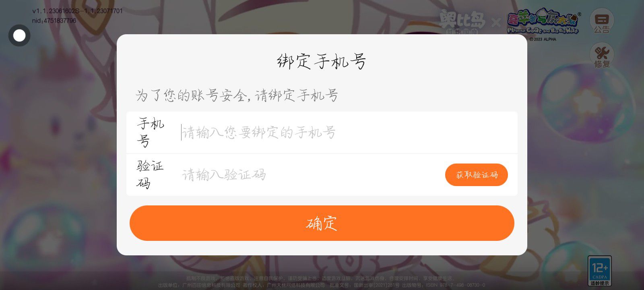Confirm binding with the 确定 button
644x290 pixels.
(322, 223)
